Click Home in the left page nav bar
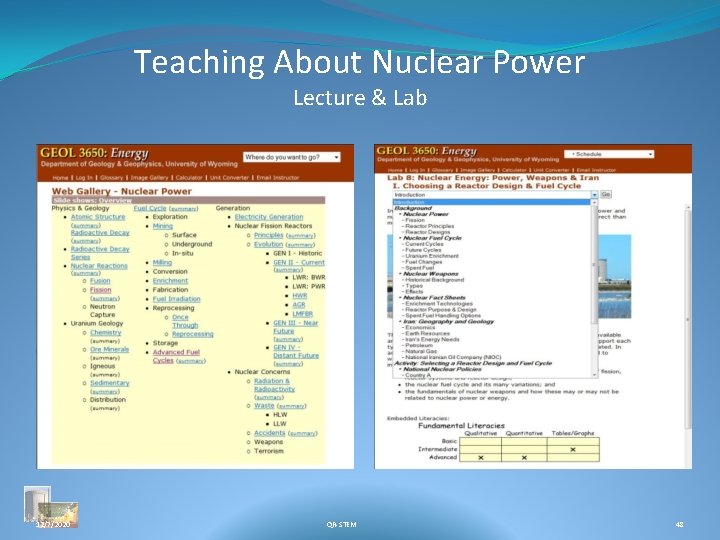Image resolution: width=720 pixels, height=540 pixels. pos(60,178)
